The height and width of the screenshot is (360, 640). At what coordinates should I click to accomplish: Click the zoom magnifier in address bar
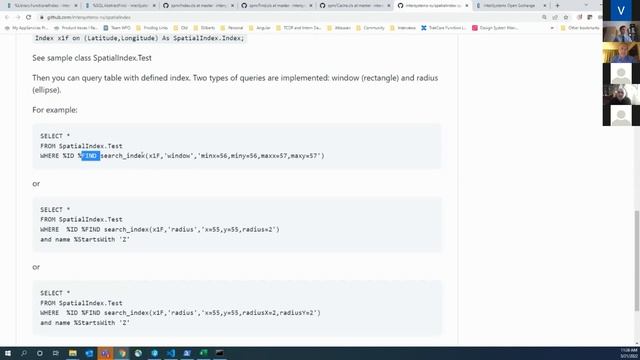(544, 17)
